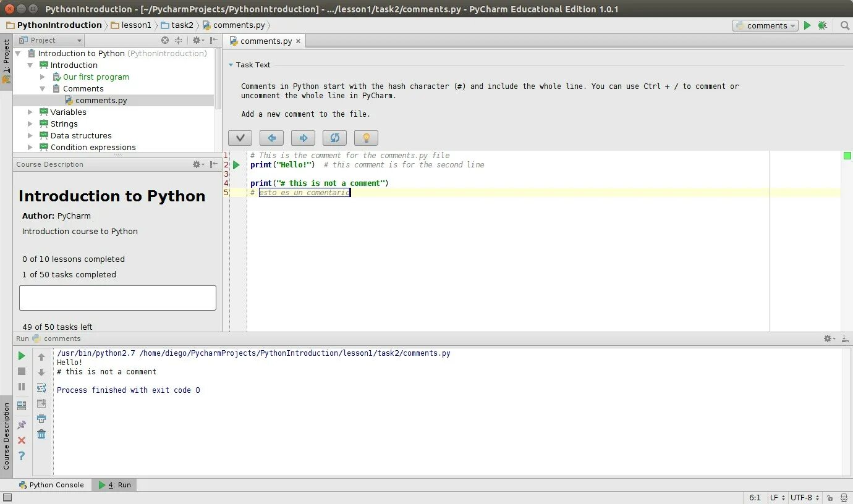Image resolution: width=853 pixels, height=504 pixels.
Task: Expand the Condition expressions lesson
Action: point(30,148)
